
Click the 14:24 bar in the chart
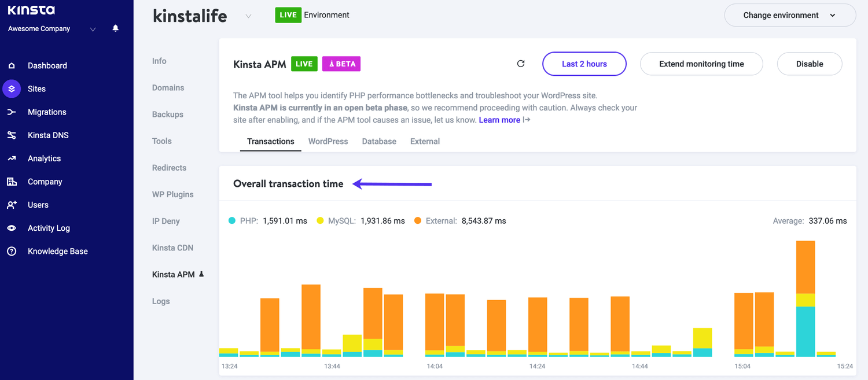click(x=538, y=327)
